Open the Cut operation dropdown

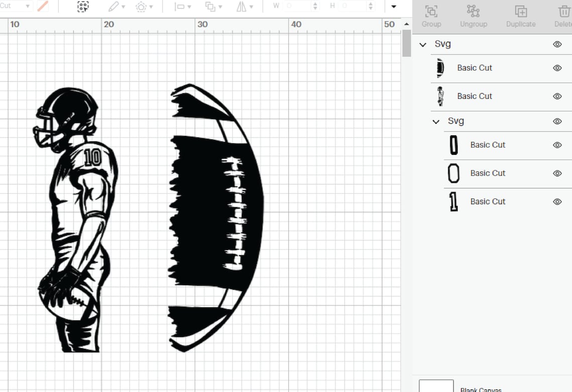[15, 6]
